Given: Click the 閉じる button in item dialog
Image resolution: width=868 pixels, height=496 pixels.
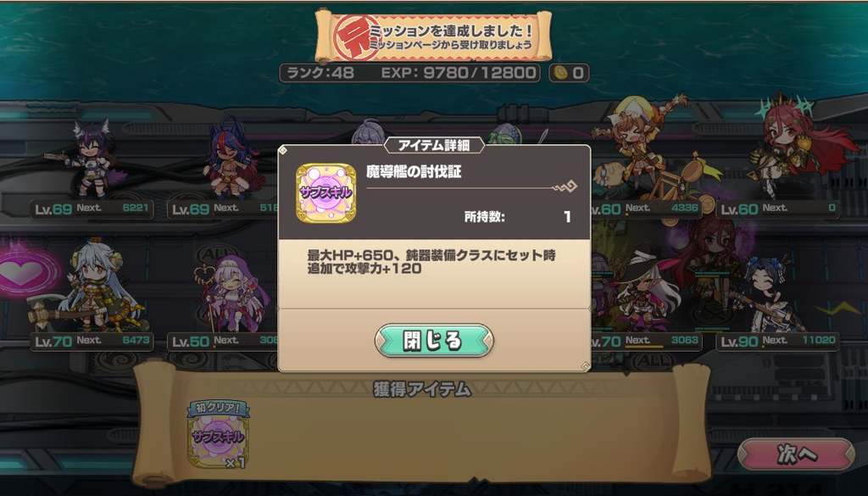Looking at the screenshot, I should pyautogui.click(x=434, y=341).
